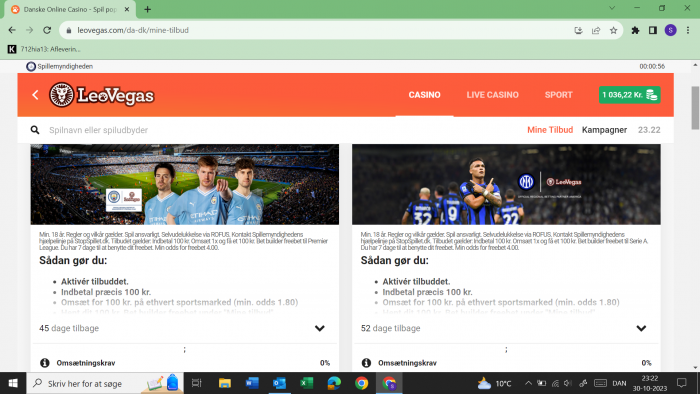Click info icon beside right Omsætningskrav
Screen dimensions: 700x394
(x=366, y=363)
